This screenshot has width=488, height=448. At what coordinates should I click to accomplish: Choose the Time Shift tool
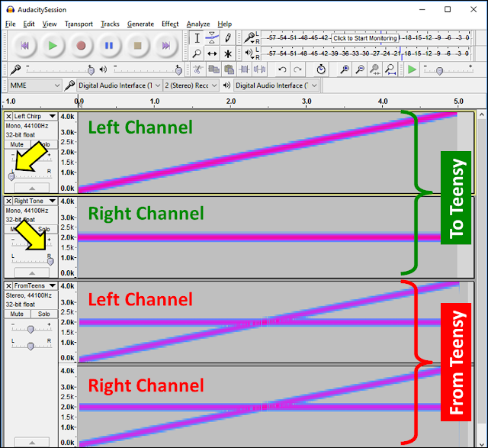click(212, 53)
